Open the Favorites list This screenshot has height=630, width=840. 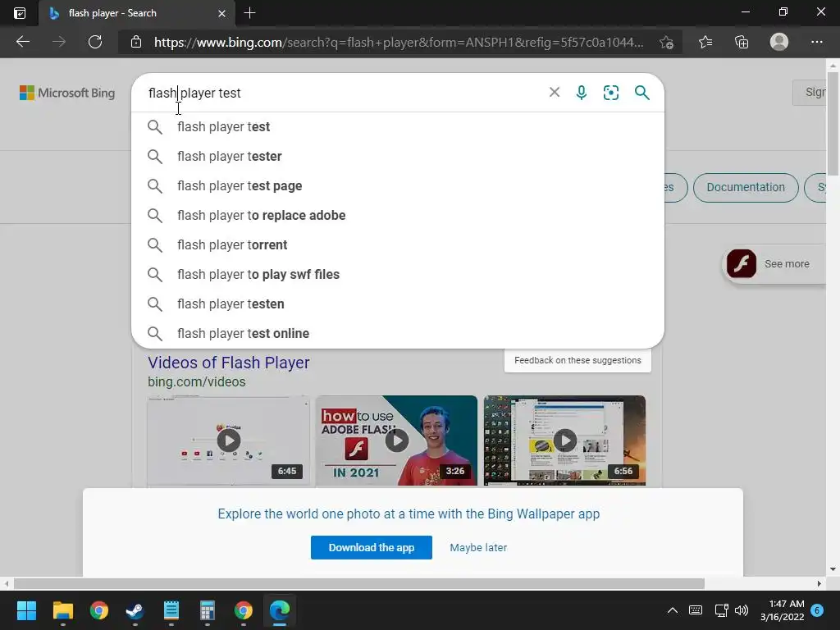click(x=705, y=42)
